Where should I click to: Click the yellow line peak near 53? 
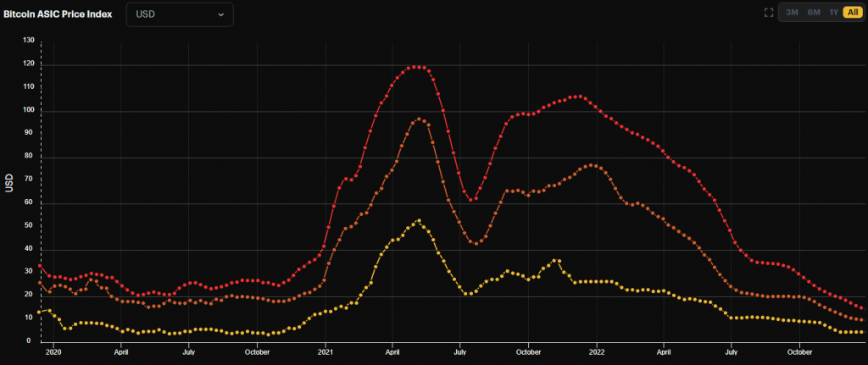click(x=419, y=221)
